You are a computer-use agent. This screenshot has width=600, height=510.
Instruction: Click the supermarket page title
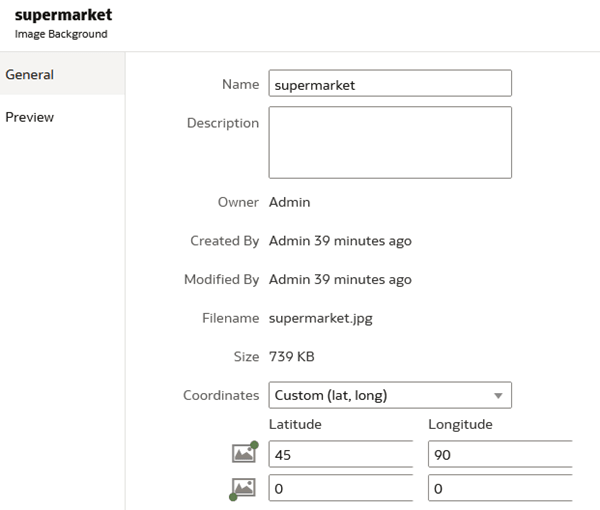click(x=63, y=16)
